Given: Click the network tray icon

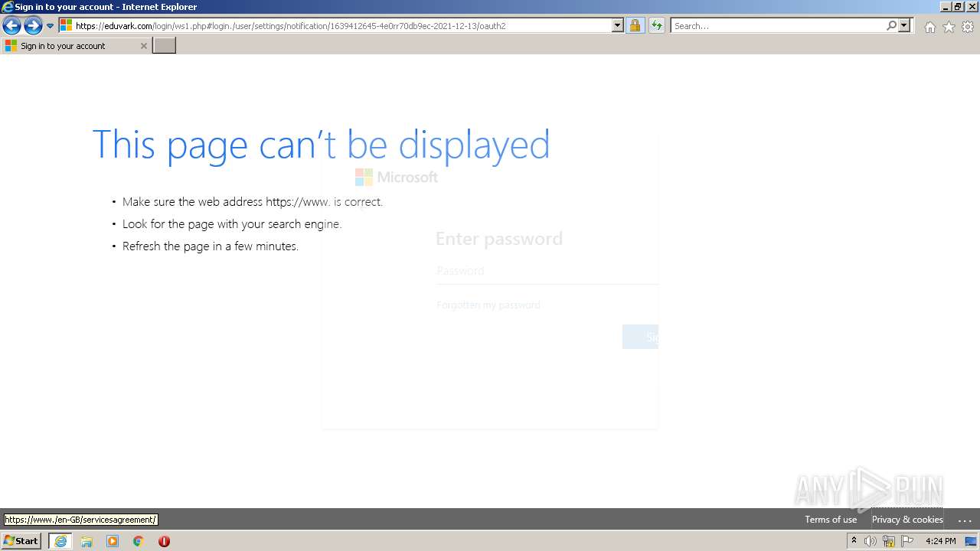Looking at the screenshot, I should tap(889, 541).
